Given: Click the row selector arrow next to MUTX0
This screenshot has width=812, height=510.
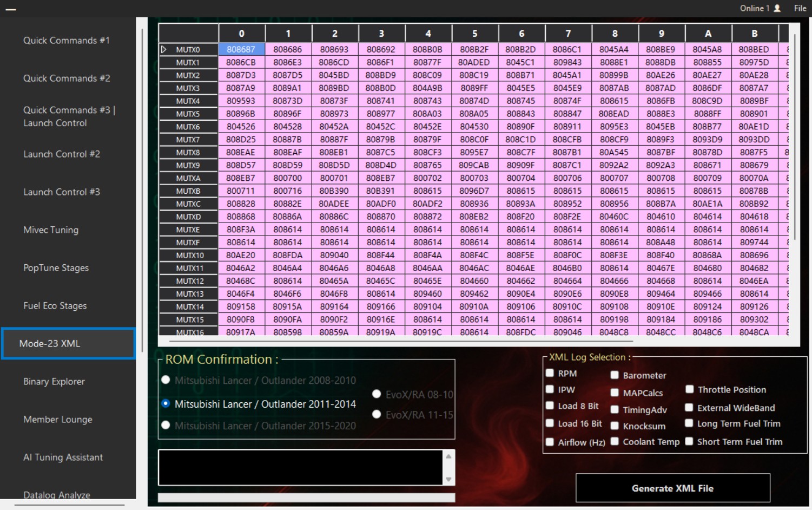Looking at the screenshot, I should [164, 49].
